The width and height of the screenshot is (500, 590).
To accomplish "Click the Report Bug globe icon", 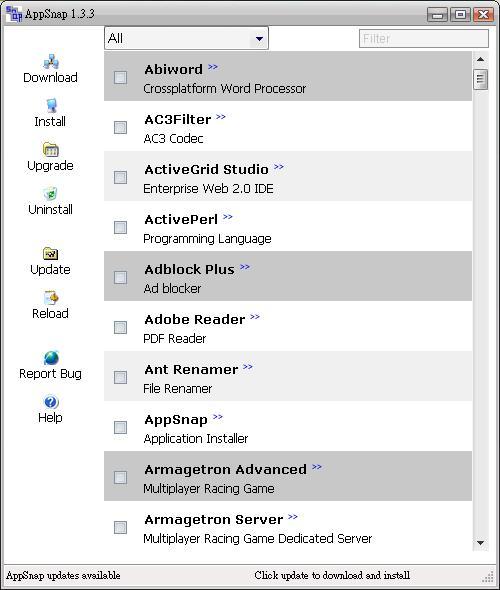I will 51,358.
